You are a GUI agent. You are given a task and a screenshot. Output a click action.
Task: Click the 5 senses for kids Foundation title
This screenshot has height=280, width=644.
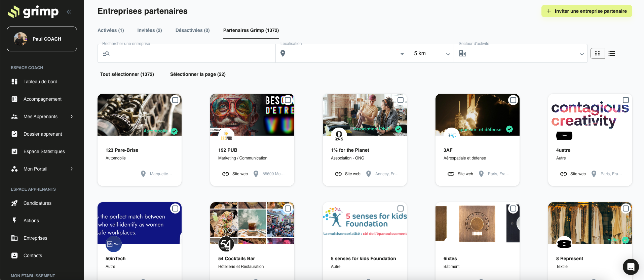point(364,259)
